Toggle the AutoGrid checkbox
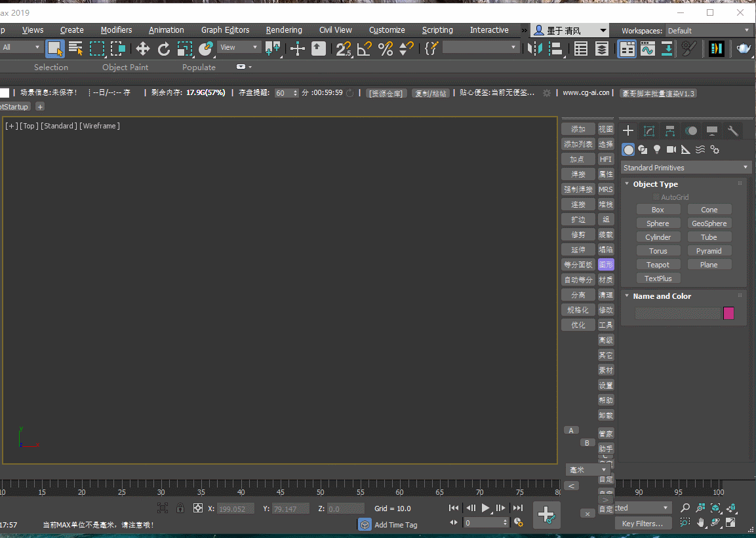The image size is (756, 538). [656, 197]
